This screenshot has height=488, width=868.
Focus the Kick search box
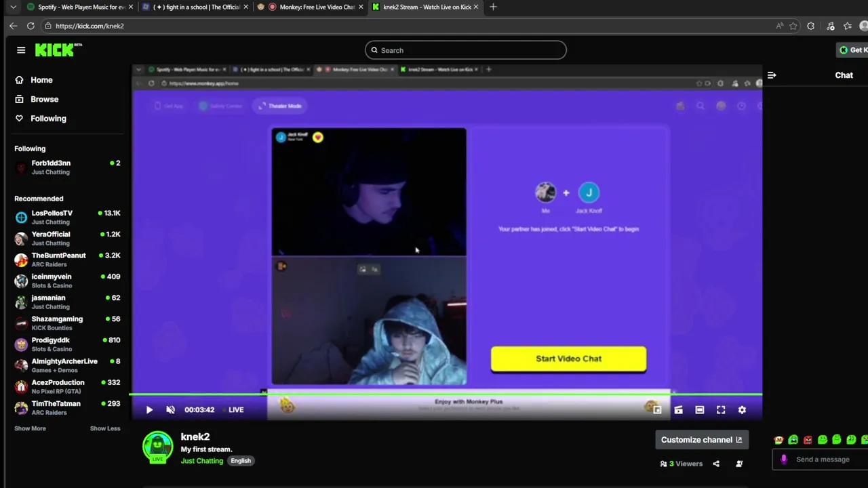click(465, 50)
